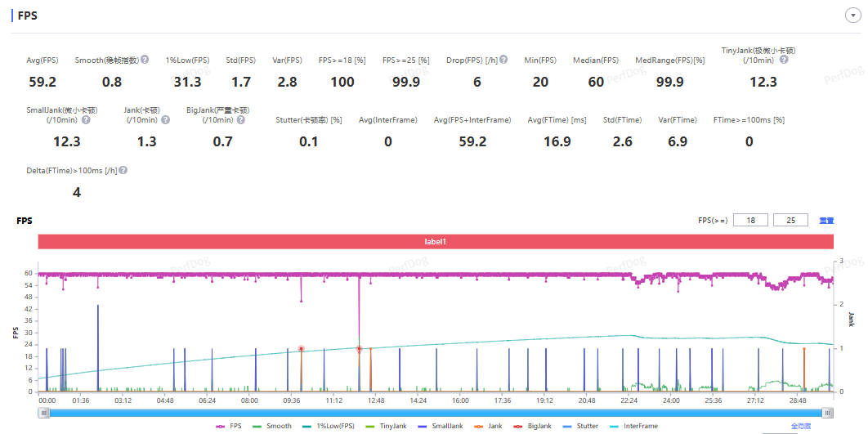The height and width of the screenshot is (434, 868).
Task: Open the help icon for BigJank (/10min)
Action: (x=240, y=119)
